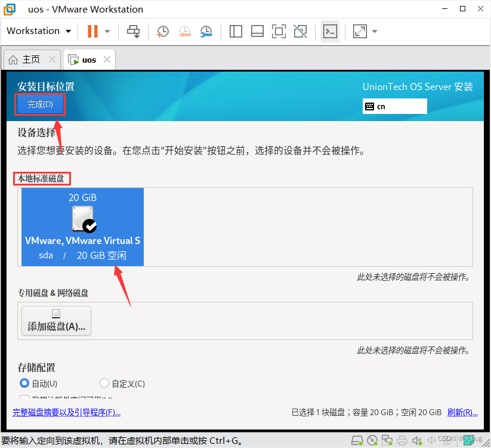Image resolution: width=491 pixels, height=448 pixels.
Task: Close the 主页 tab
Action: click(x=53, y=60)
